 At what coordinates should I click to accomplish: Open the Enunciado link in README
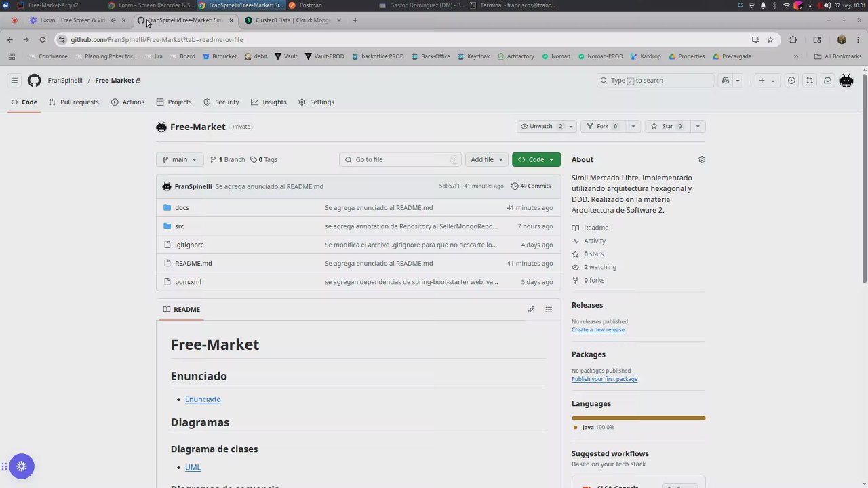[203, 399]
